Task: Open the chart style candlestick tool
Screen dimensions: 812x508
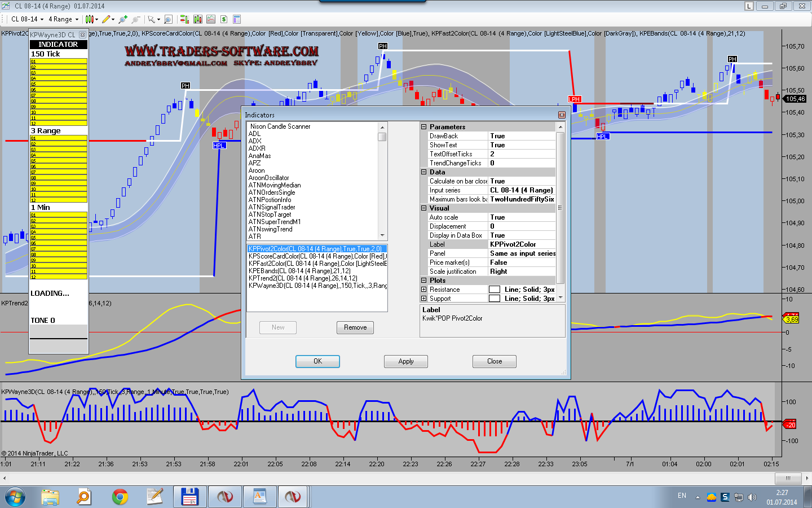Action: (x=89, y=19)
